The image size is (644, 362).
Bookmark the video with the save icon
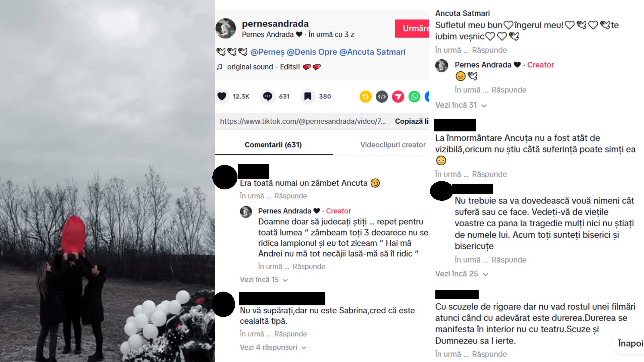coord(308,97)
